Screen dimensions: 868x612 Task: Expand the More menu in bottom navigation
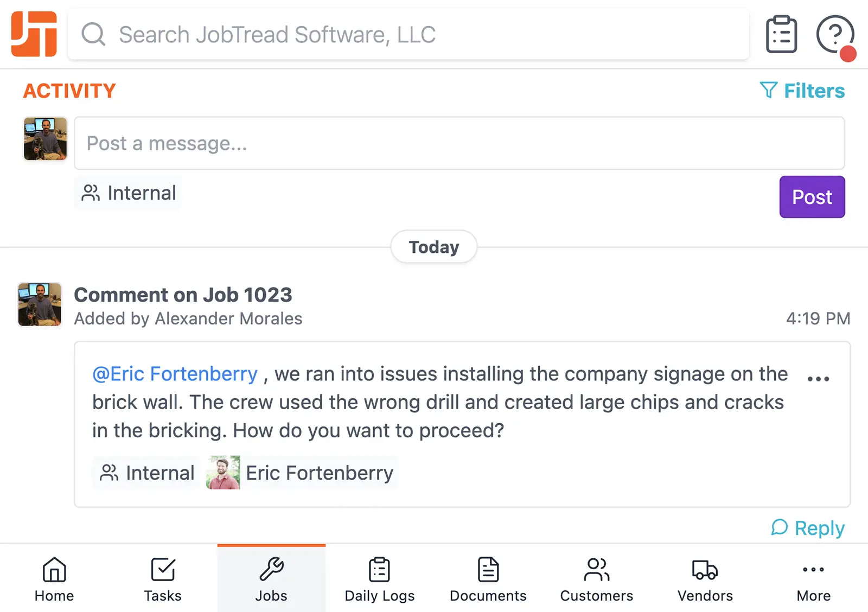coord(814,579)
